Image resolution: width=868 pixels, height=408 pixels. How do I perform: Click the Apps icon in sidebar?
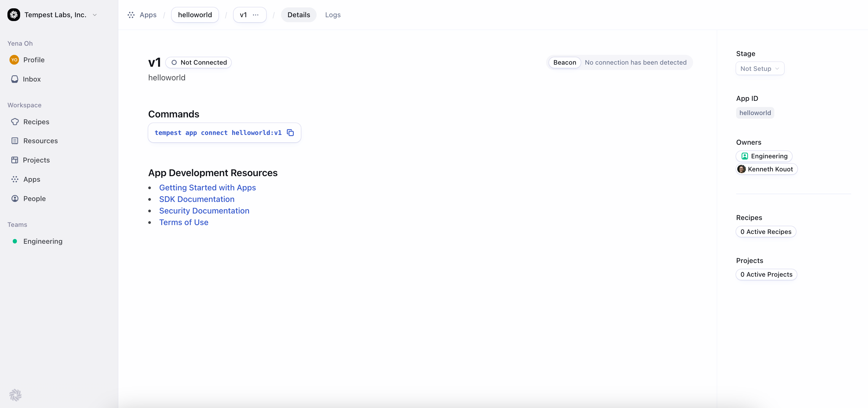[15, 179]
